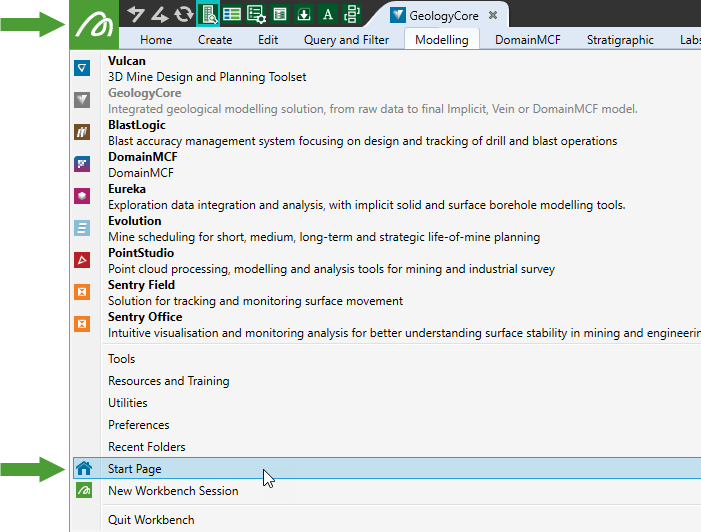
Task: Click the Eureka application icon
Action: coord(82,196)
